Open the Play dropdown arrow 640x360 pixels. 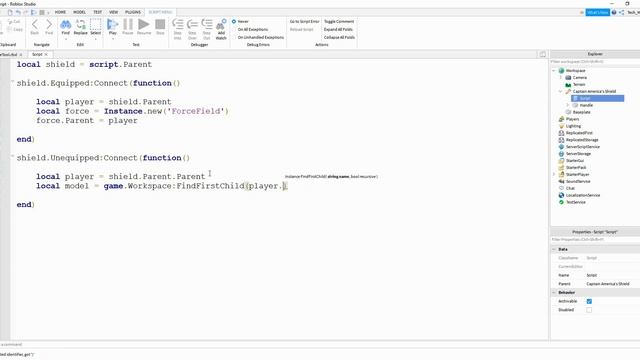[x=112, y=40]
